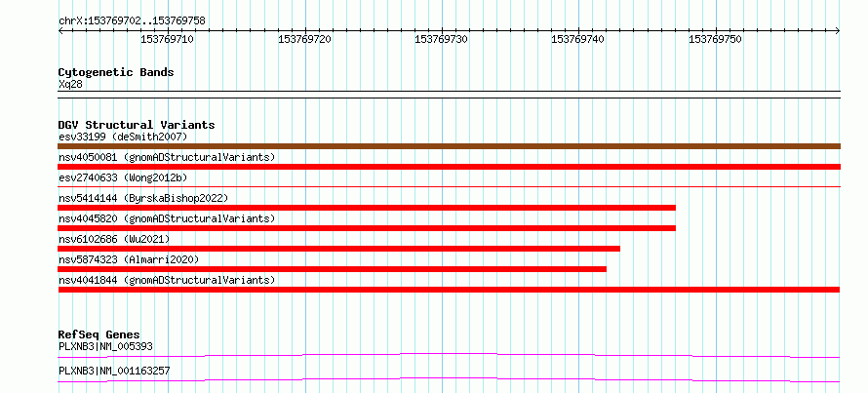Select the red nsv4045820 variant bar
This screenshot has width=868, height=393.
click(x=367, y=228)
